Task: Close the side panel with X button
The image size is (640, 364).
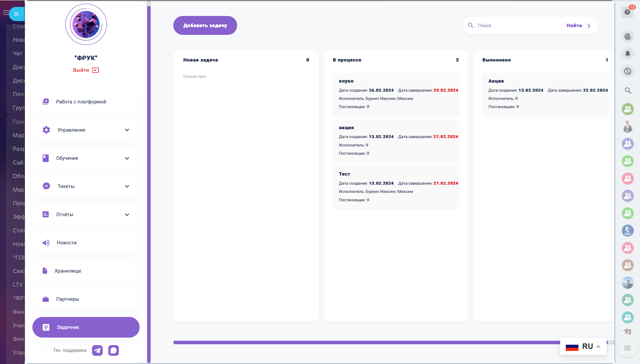Action: click(x=16, y=14)
